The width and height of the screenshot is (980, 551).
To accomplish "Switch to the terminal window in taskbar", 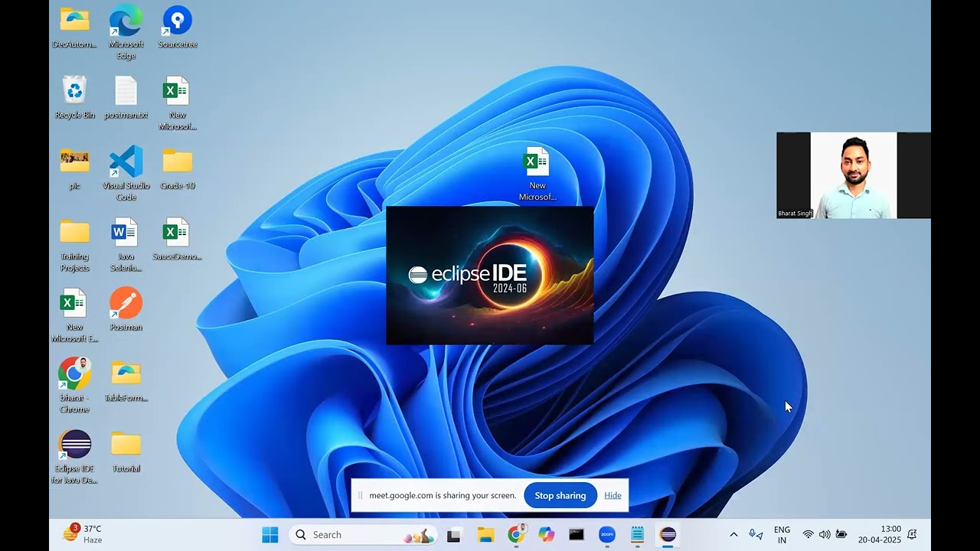I will click(x=577, y=535).
